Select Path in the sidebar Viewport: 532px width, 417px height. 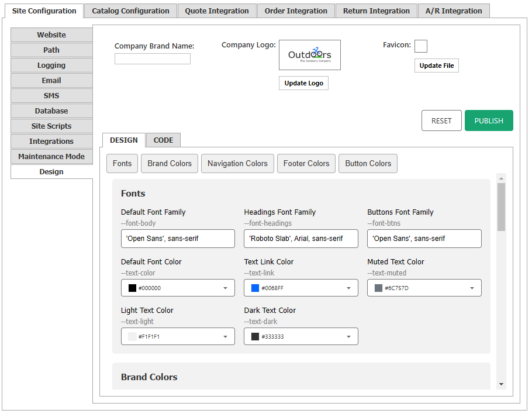tap(51, 50)
